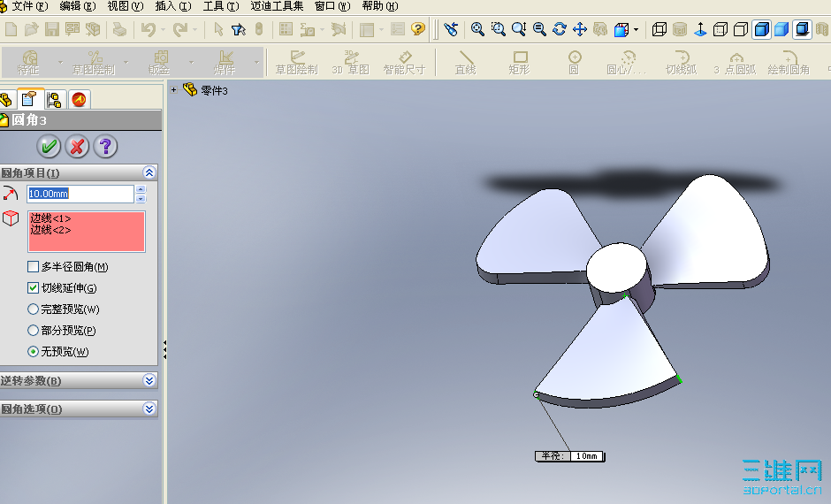Click the 直线 sketch tool
831x504 pixels.
click(x=465, y=63)
